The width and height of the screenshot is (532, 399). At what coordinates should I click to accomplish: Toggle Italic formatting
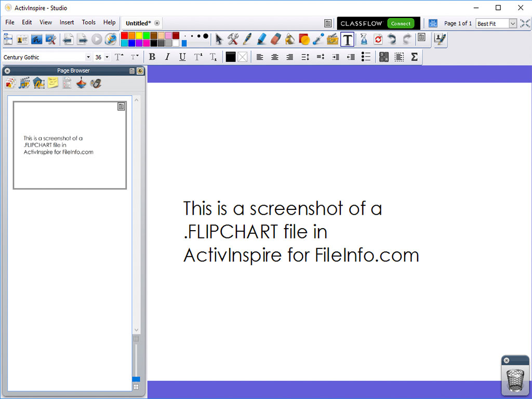pyautogui.click(x=167, y=57)
